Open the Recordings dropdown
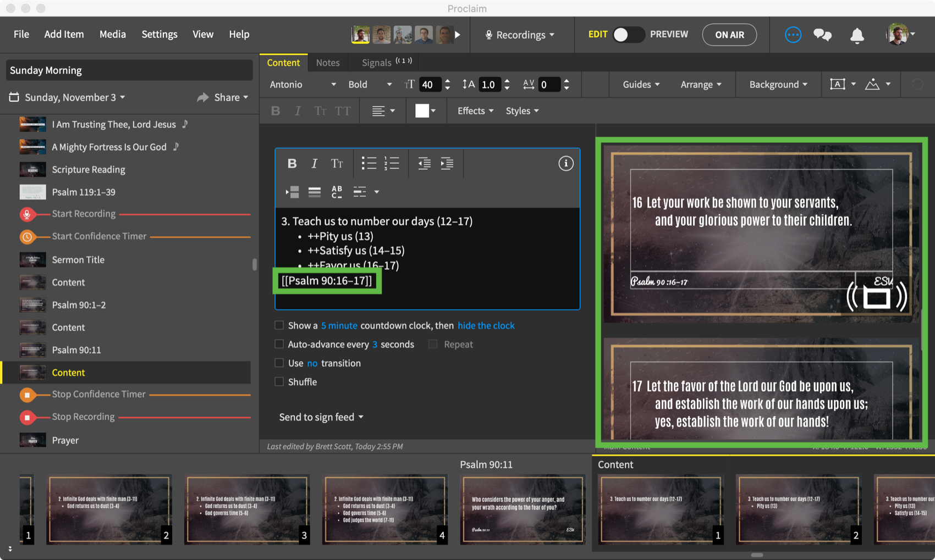 (x=520, y=35)
